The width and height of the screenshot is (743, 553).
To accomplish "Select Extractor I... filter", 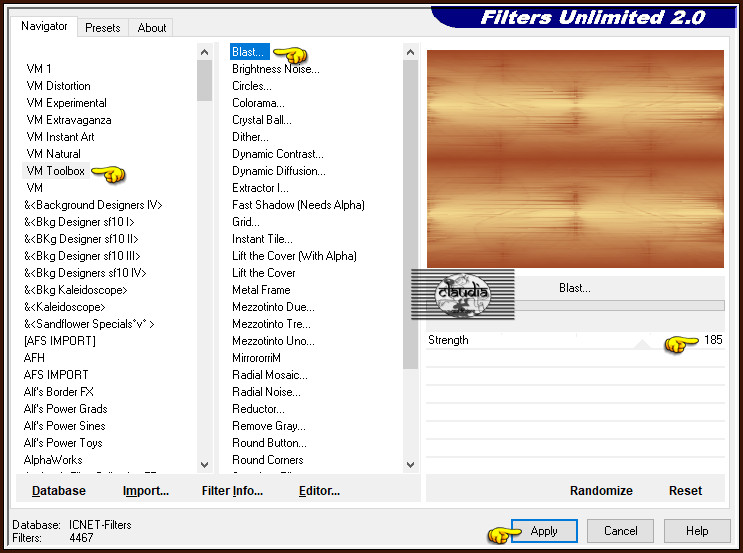I will [x=260, y=188].
